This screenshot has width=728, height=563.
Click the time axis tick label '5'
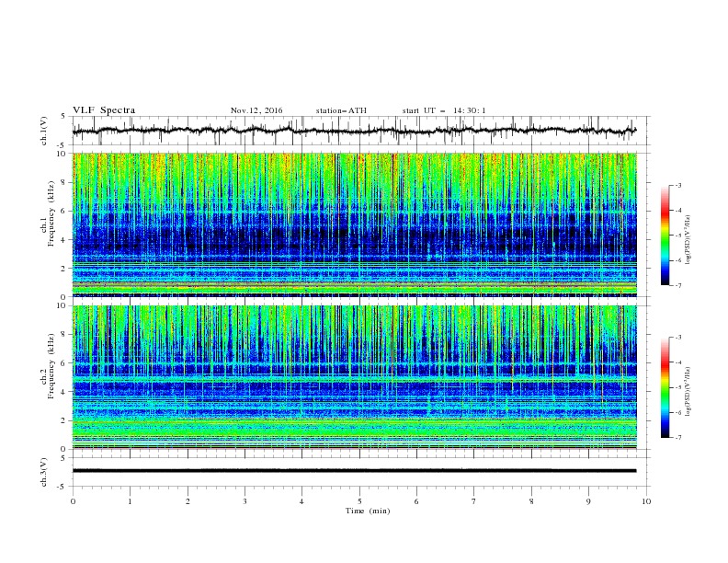point(359,501)
